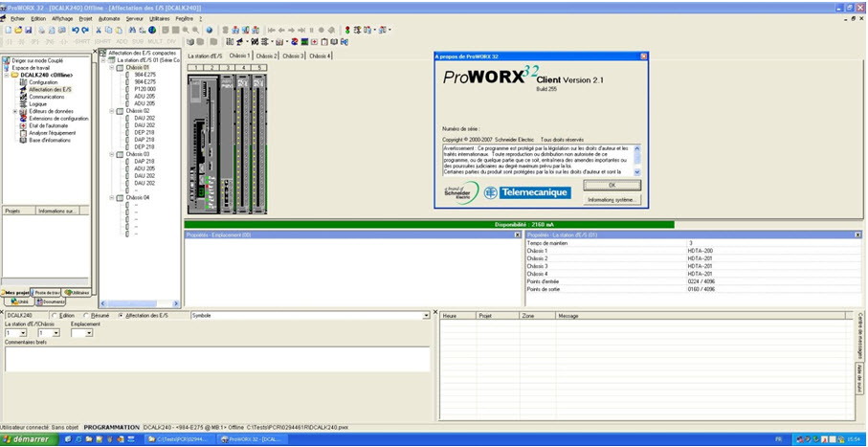Click rack slot 5 header button

(259, 67)
